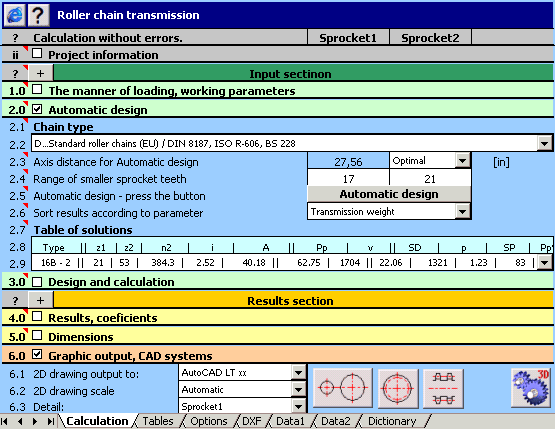
Task: Click the Sprocket1 header button
Action: point(348,38)
